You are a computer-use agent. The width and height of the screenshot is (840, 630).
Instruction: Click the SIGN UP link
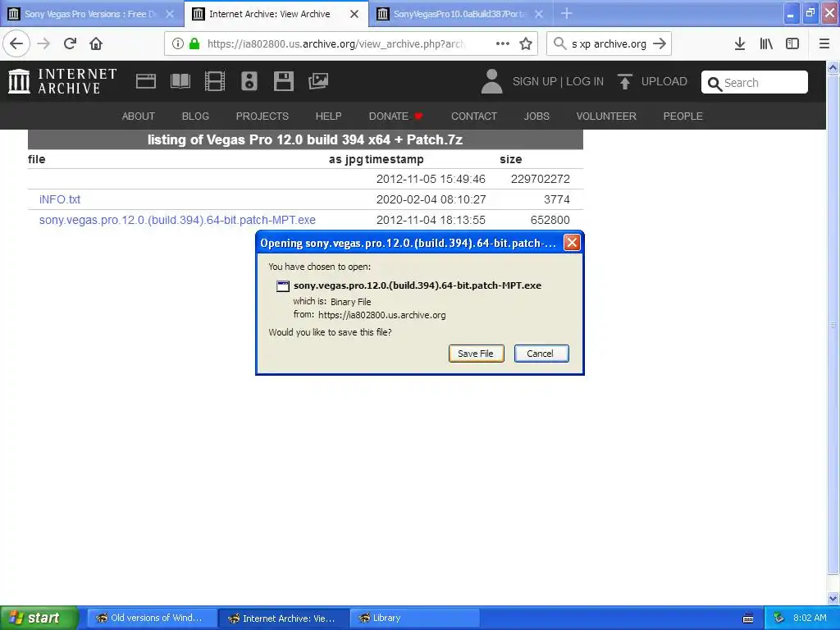point(534,81)
